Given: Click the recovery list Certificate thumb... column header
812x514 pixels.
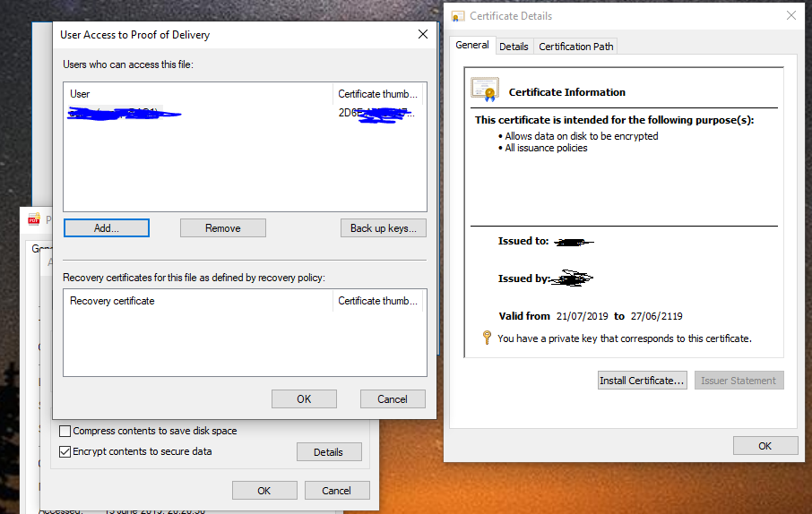Looking at the screenshot, I should click(377, 301).
